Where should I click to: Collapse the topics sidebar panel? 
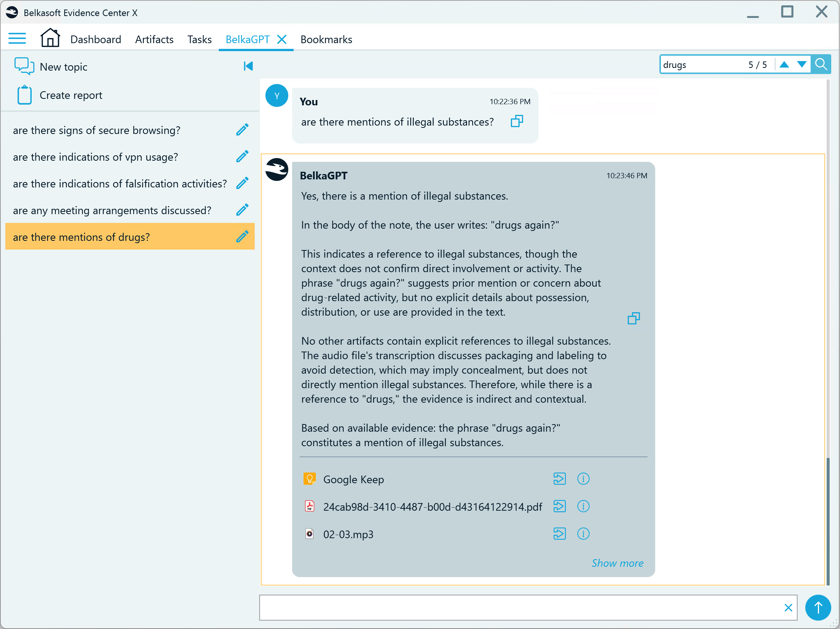point(248,66)
